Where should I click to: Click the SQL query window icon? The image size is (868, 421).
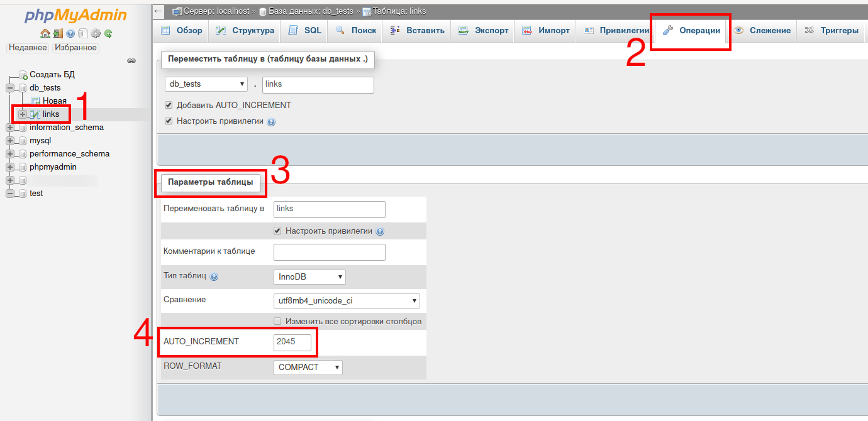click(82, 33)
